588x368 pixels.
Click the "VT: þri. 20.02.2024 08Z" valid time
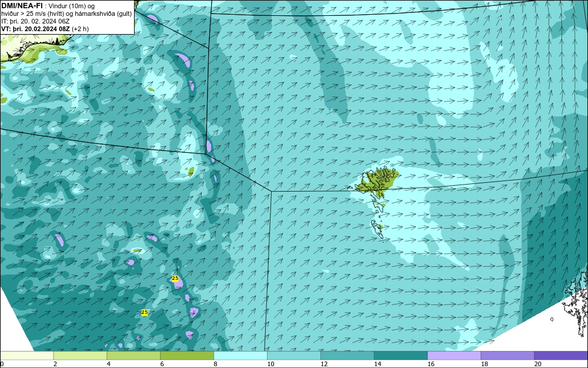coord(35,29)
